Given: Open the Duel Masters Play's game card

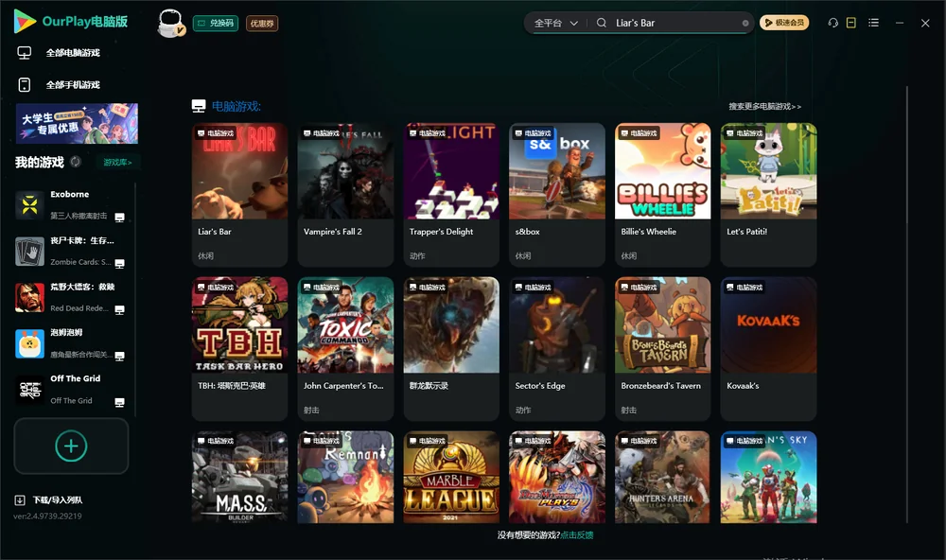Looking at the screenshot, I should tap(557, 477).
